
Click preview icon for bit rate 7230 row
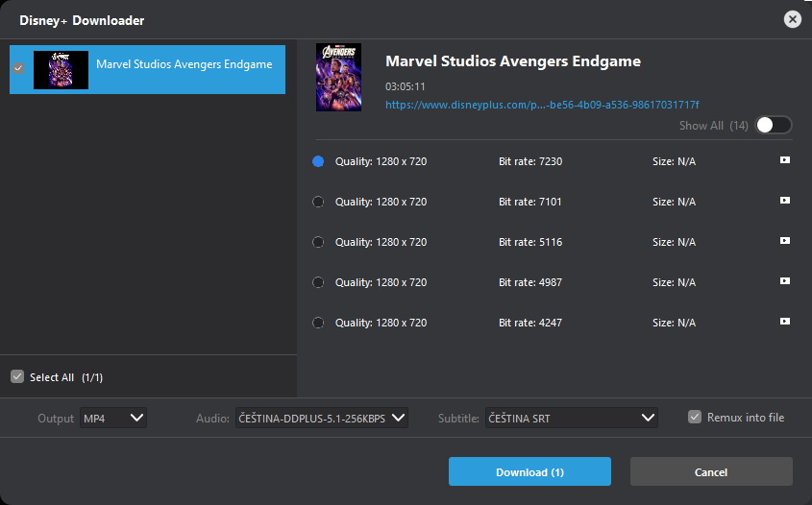coord(785,160)
